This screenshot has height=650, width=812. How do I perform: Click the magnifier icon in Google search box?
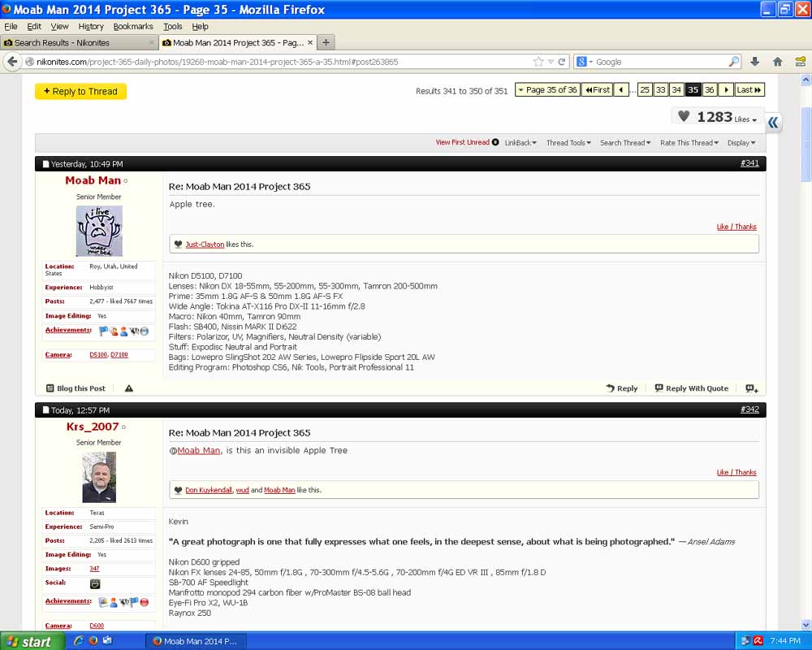click(733, 62)
